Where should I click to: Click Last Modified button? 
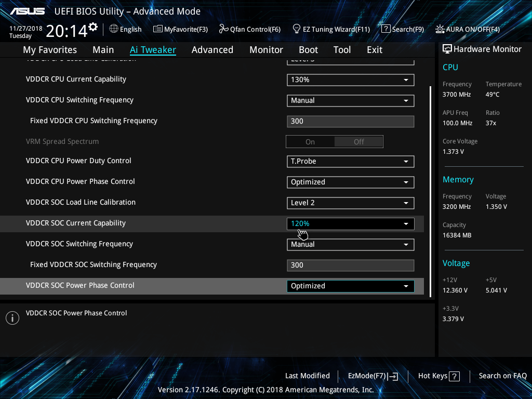(x=308, y=376)
